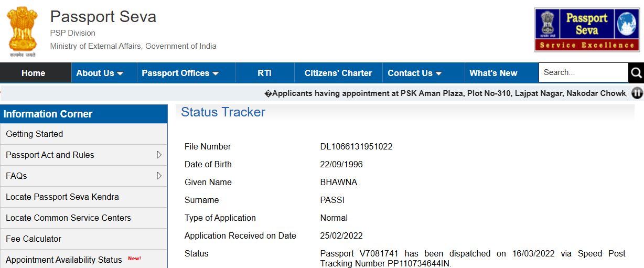Image resolution: width=644 pixels, height=268 pixels.
Task: Pause the scrolling news ticker
Action: (637, 93)
